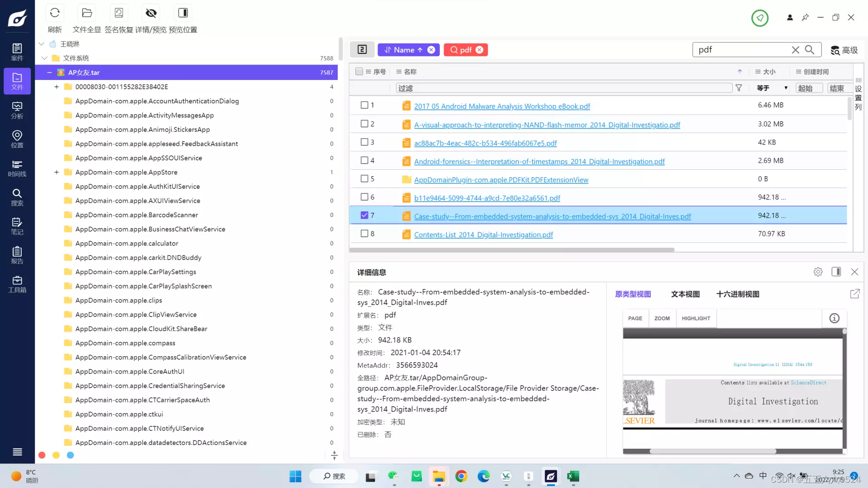Expand the AppDomain-com.apple.AppStore folder

tap(57, 172)
